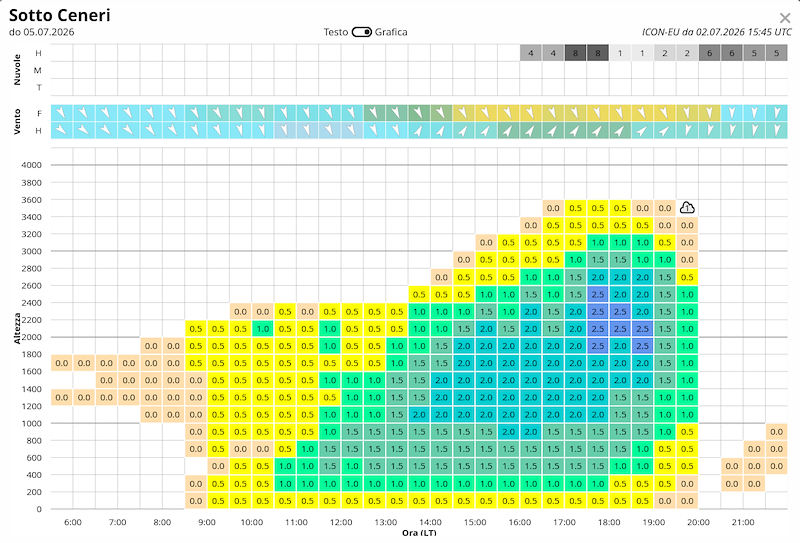
Task: Click the last high-cloud cell showing 5
Action: 777,53
